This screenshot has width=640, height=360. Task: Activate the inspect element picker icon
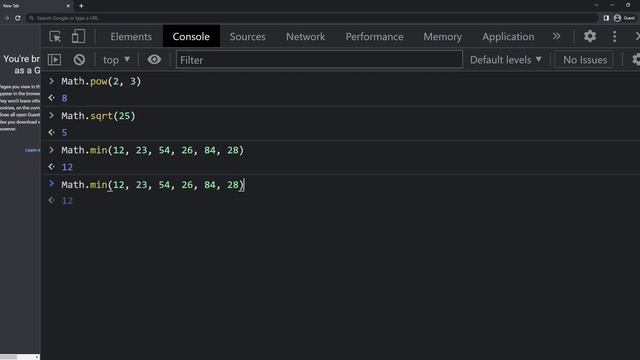(x=55, y=37)
